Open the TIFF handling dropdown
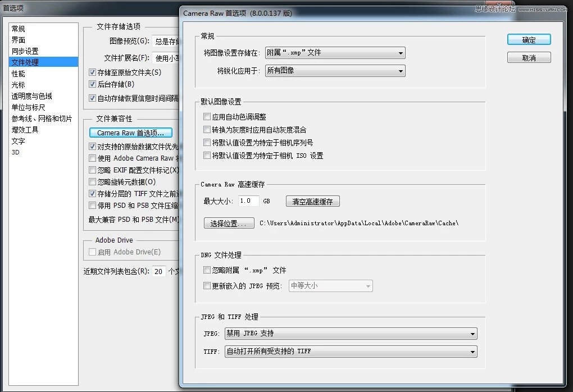 point(351,352)
